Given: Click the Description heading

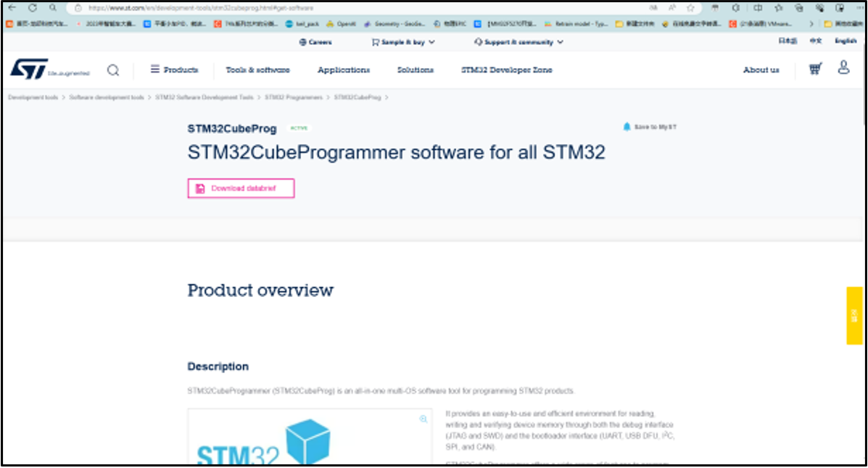Looking at the screenshot, I should click(218, 366).
